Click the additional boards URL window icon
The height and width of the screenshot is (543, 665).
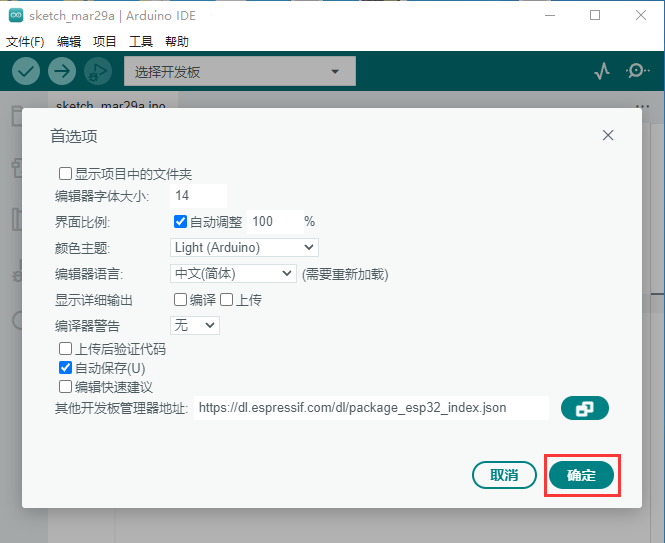coord(584,408)
